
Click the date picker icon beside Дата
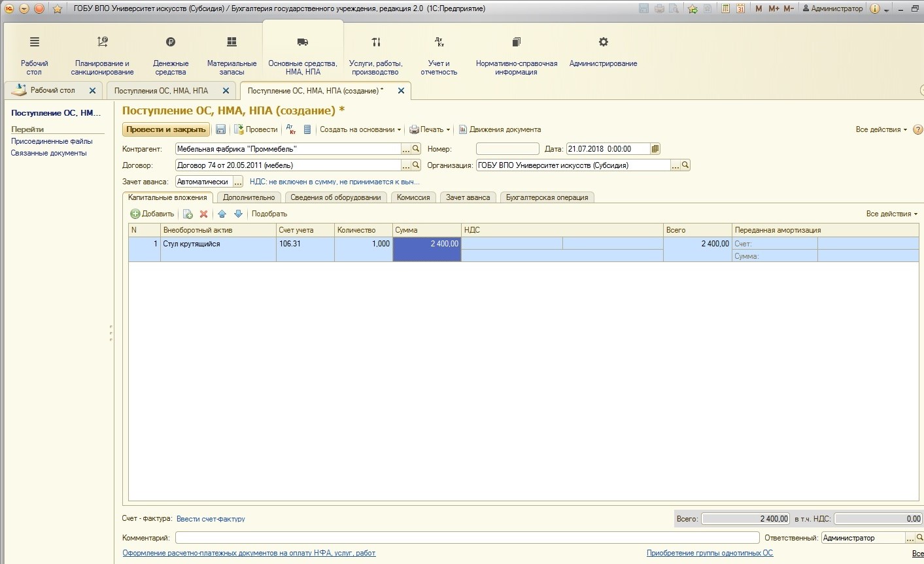tap(656, 149)
